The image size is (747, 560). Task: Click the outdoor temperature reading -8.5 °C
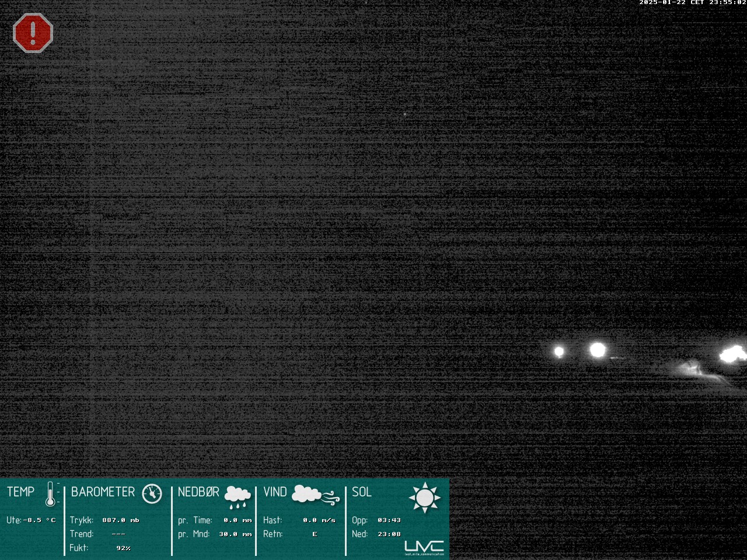coord(40,520)
